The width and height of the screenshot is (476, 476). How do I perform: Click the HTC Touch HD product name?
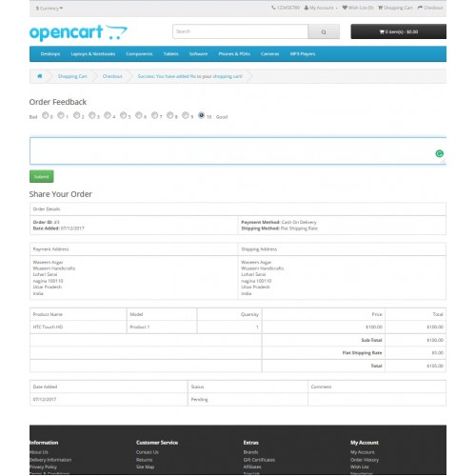pyautogui.click(x=48, y=327)
